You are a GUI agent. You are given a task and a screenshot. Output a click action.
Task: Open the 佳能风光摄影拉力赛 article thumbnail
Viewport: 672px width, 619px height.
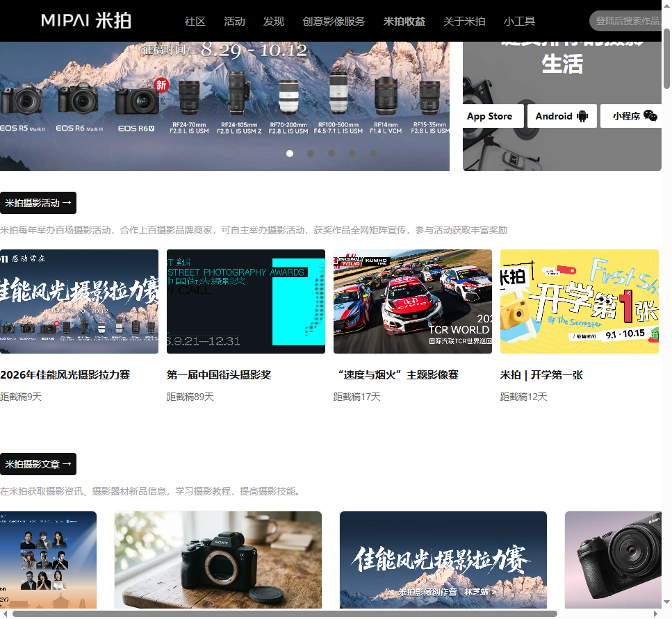[443, 559]
